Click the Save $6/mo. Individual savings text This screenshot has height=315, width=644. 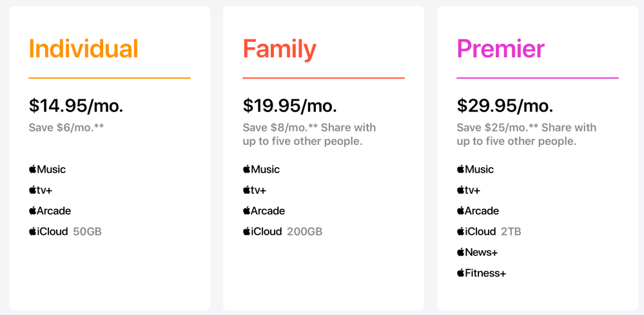pyautogui.click(x=66, y=128)
